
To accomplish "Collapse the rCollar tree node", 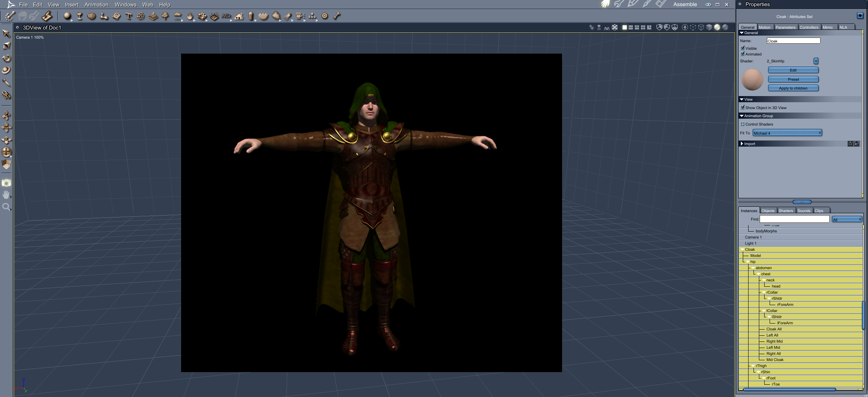I will 764,292.
